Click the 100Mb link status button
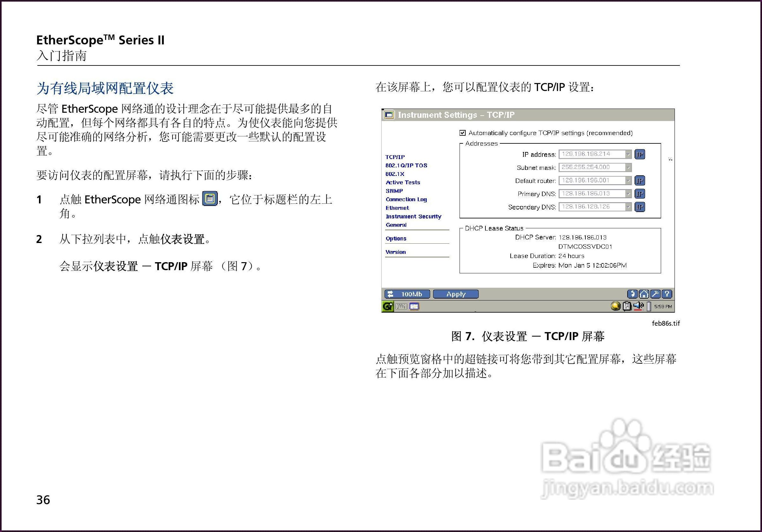 (407, 294)
